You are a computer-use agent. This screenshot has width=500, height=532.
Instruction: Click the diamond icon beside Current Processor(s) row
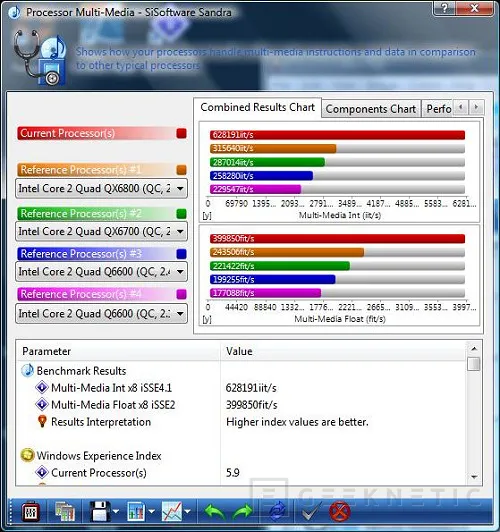(x=42, y=472)
